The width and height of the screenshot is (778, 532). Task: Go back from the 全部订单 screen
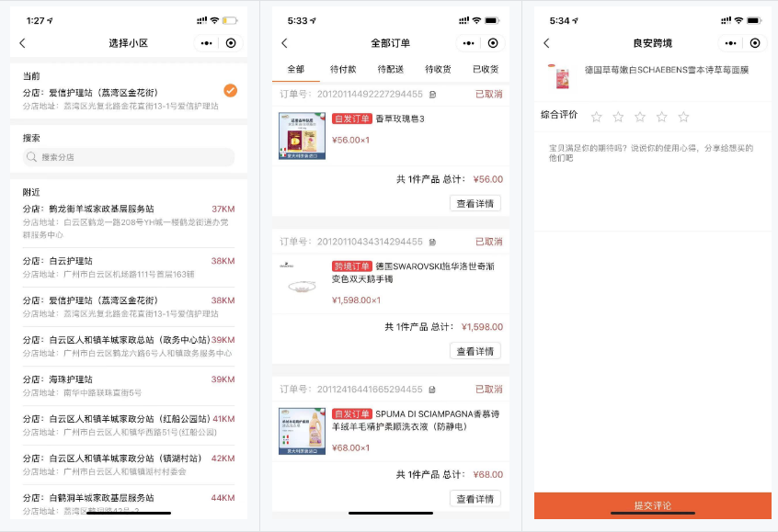[284, 43]
